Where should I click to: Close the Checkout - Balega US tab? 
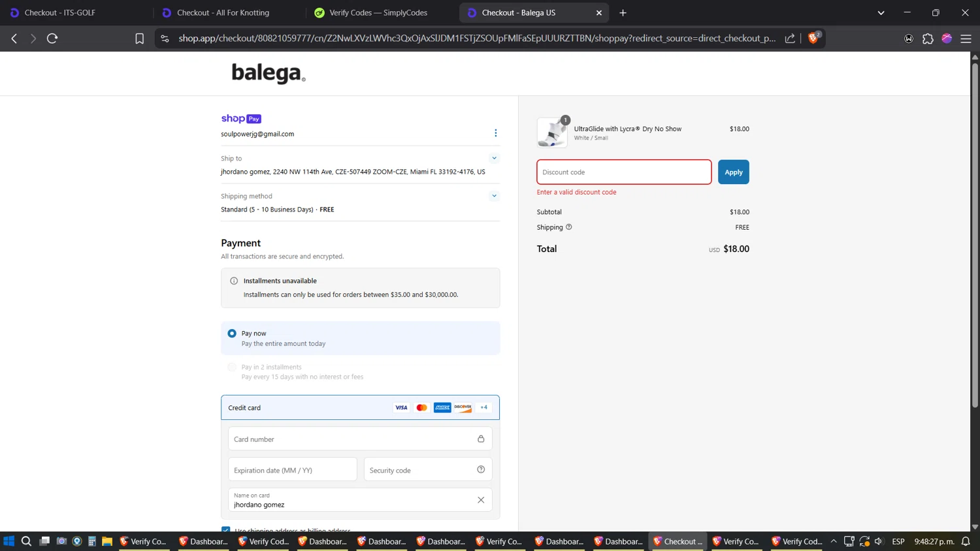click(598, 12)
